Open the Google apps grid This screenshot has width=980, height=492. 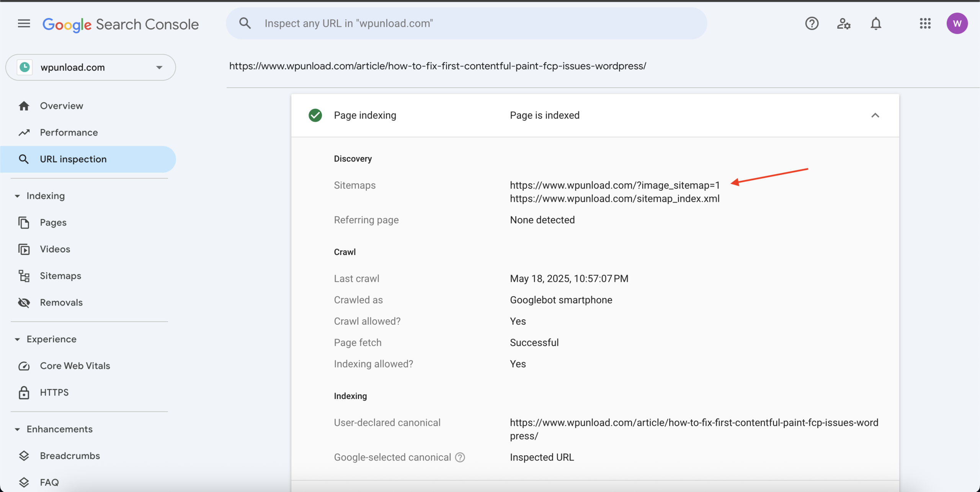click(x=925, y=23)
